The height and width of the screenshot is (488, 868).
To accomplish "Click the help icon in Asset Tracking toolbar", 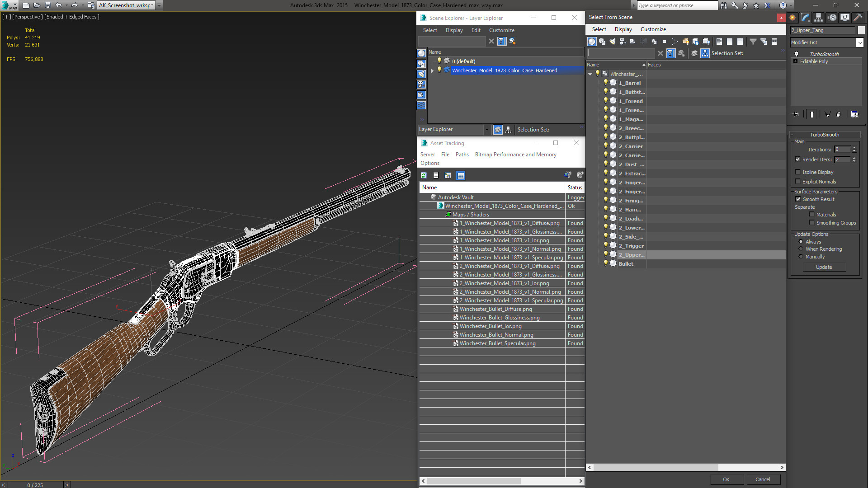I will click(568, 175).
